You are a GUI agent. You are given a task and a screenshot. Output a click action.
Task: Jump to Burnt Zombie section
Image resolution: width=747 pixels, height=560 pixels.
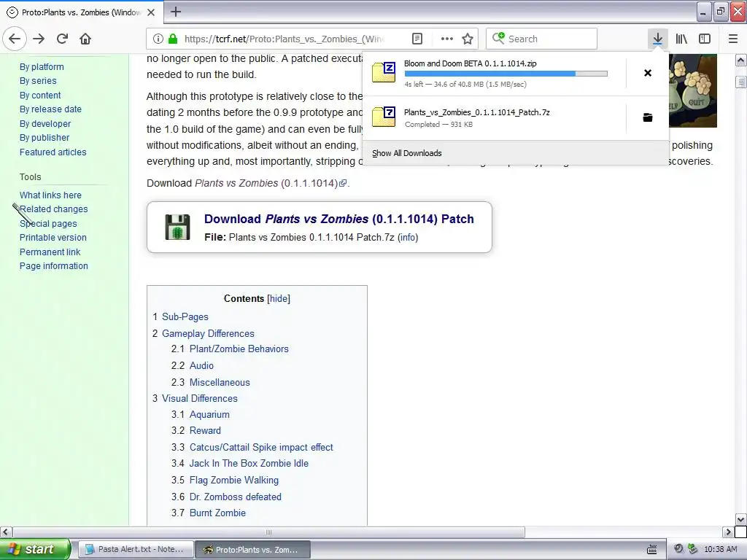[x=217, y=513]
